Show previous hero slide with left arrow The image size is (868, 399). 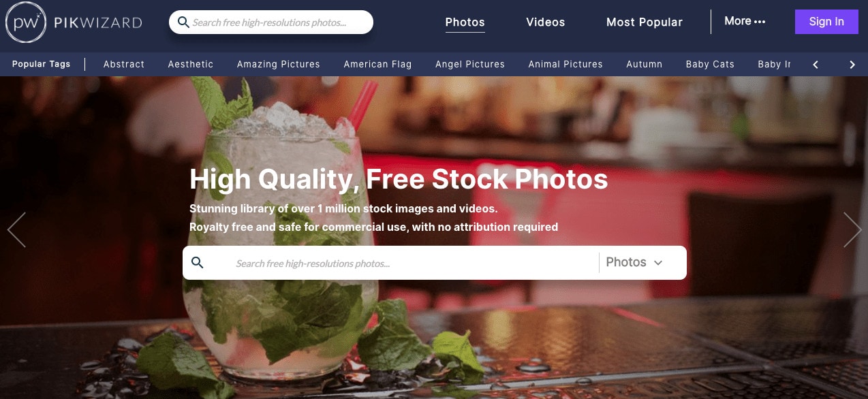(16, 229)
